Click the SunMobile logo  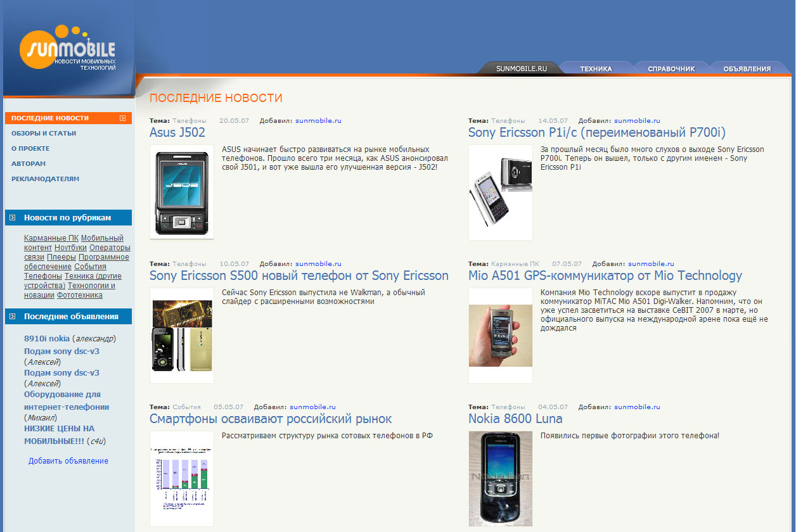pos(68,47)
